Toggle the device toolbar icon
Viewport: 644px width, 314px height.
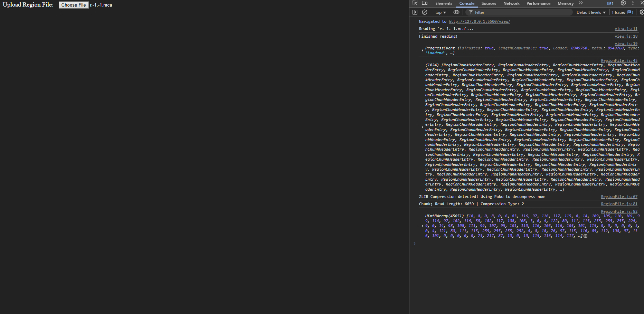(425, 3)
